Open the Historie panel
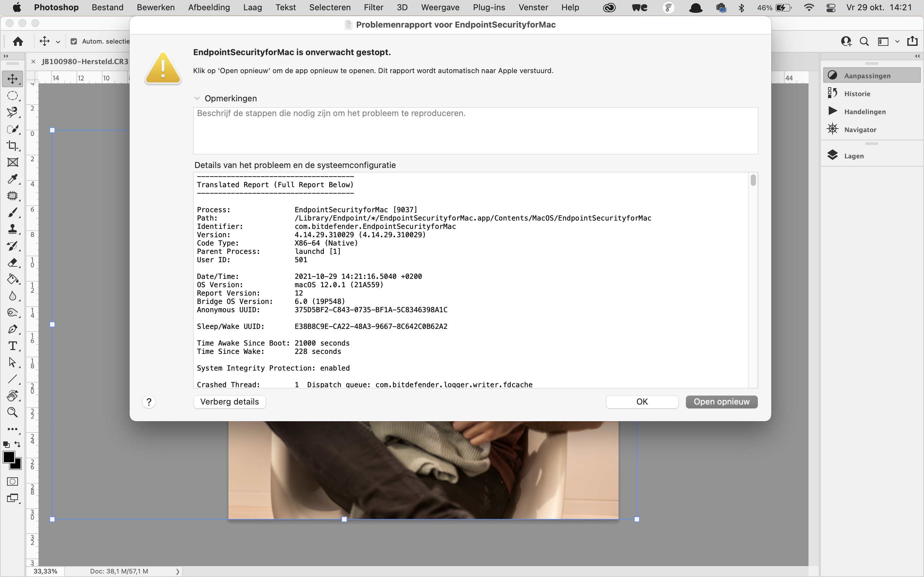The height and width of the screenshot is (577, 924). click(x=857, y=94)
